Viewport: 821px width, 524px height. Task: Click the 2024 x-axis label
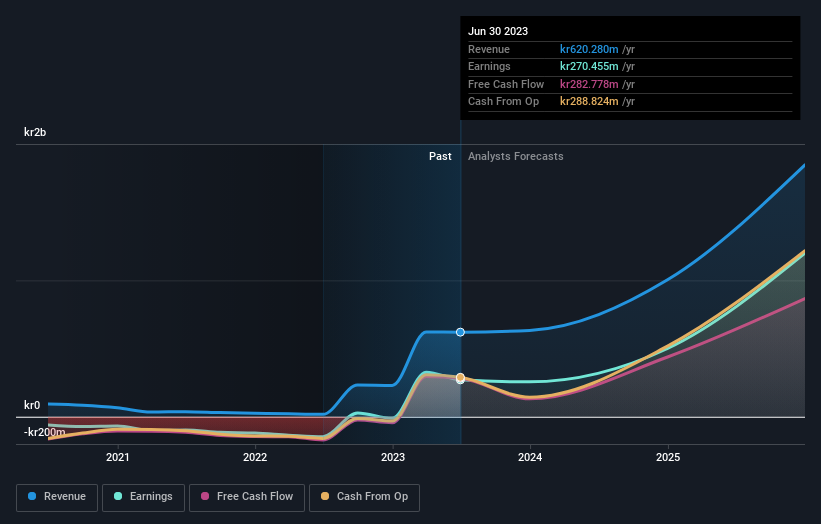click(x=530, y=458)
